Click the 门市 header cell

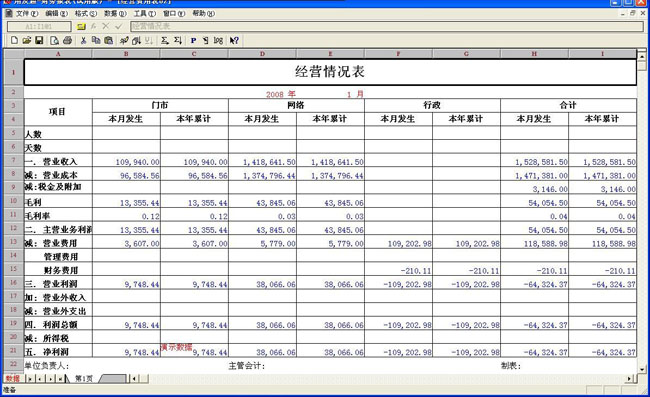(160, 105)
